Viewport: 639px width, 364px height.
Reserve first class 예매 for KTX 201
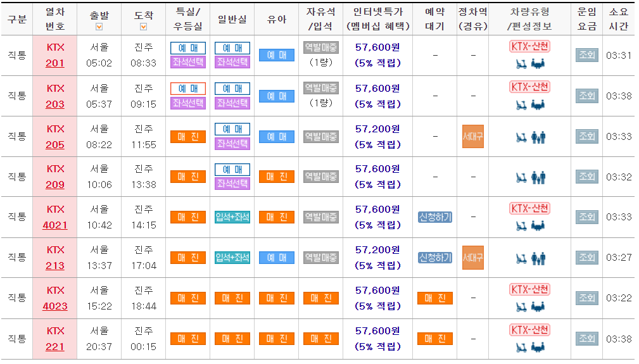[188, 48]
